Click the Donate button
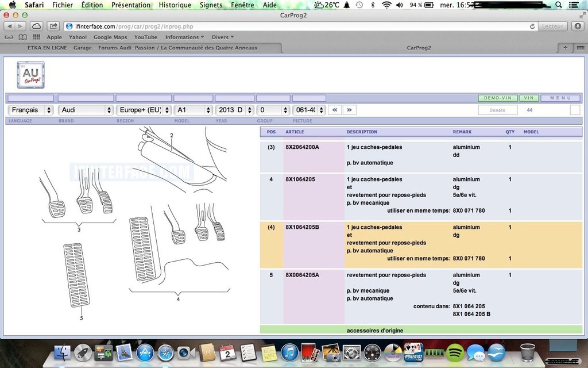 click(497, 110)
